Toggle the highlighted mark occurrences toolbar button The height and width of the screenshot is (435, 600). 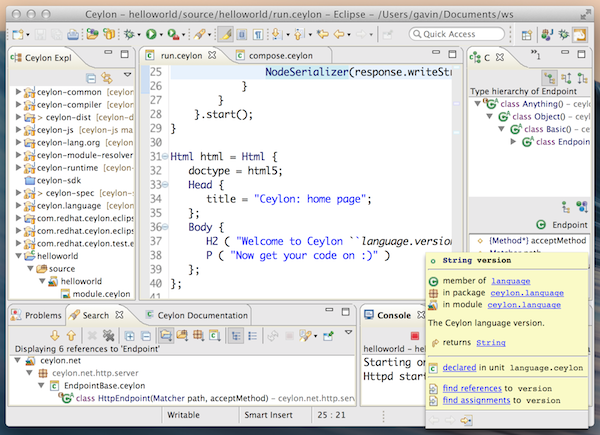[x=227, y=34]
